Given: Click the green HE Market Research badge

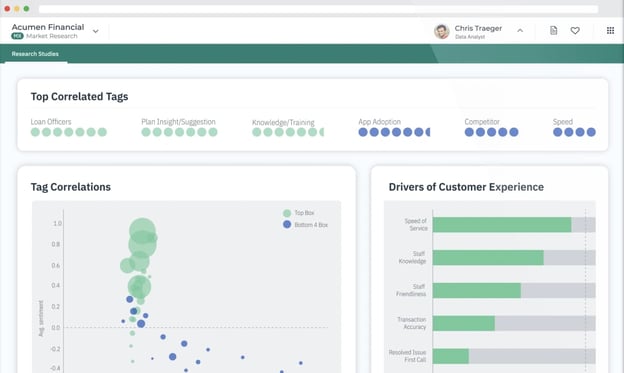Looking at the screenshot, I should tap(17, 36).
